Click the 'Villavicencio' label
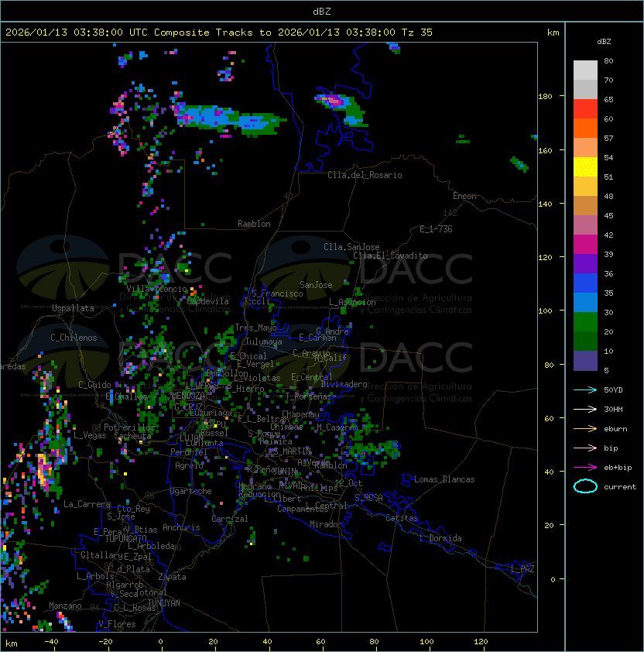644x652 pixels. pos(156,289)
